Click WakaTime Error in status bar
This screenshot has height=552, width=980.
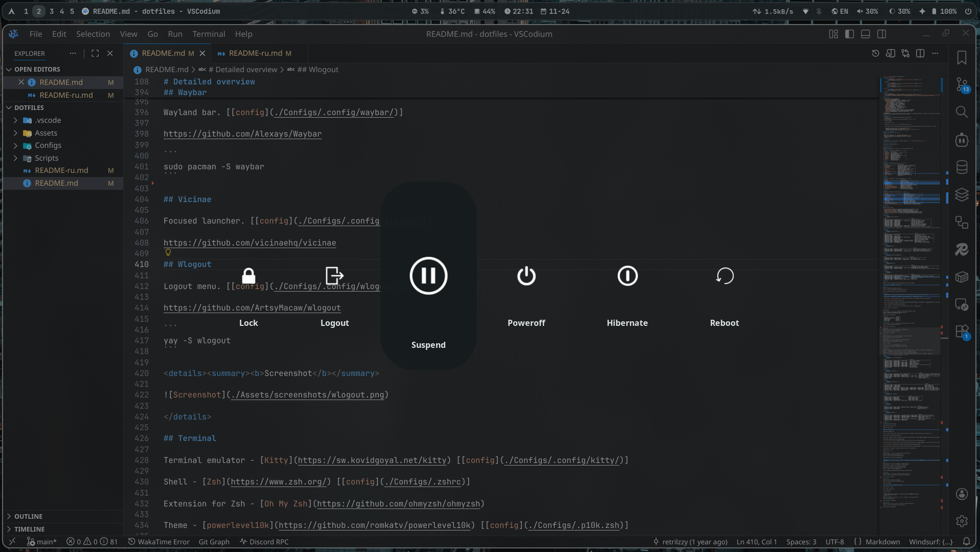point(158,542)
